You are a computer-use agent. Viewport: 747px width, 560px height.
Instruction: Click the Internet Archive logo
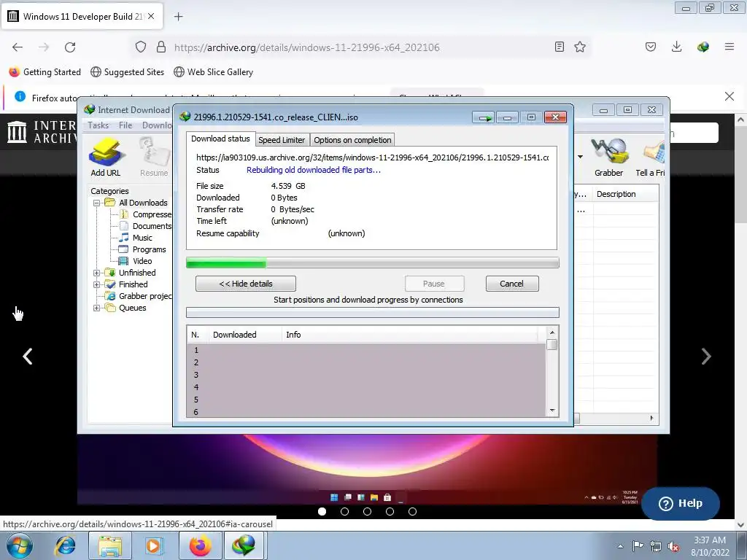(x=41, y=132)
